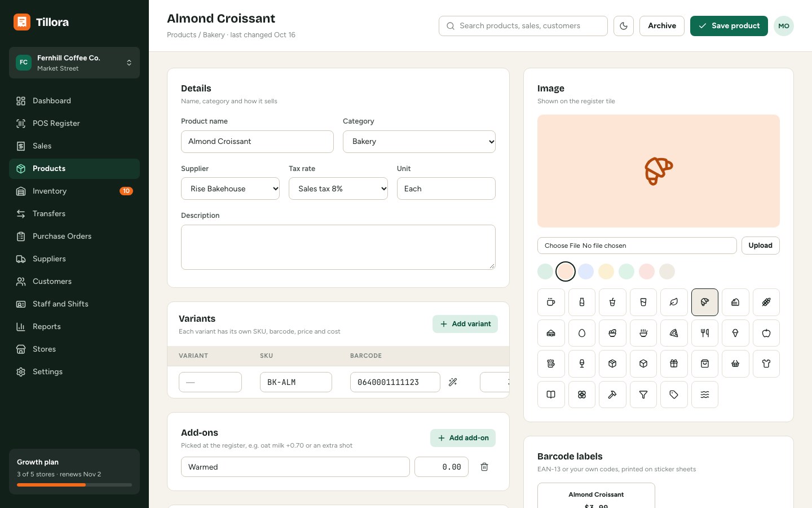Pick the light pink tile color

647,271
